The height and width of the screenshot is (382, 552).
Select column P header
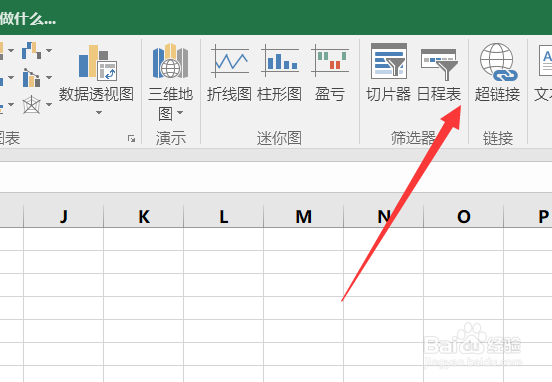click(x=528, y=217)
